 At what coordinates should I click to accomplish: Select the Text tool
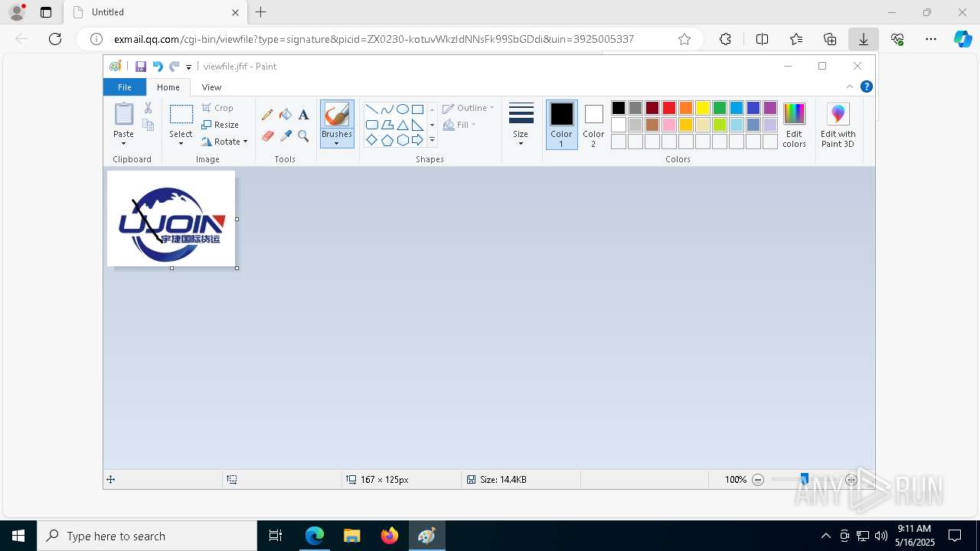pos(303,115)
